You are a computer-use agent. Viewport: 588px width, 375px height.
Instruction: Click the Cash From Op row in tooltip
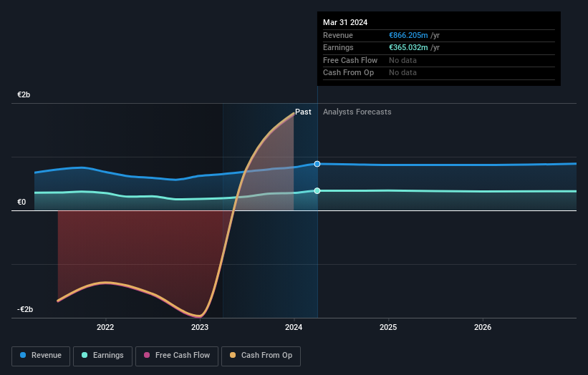click(x=439, y=73)
